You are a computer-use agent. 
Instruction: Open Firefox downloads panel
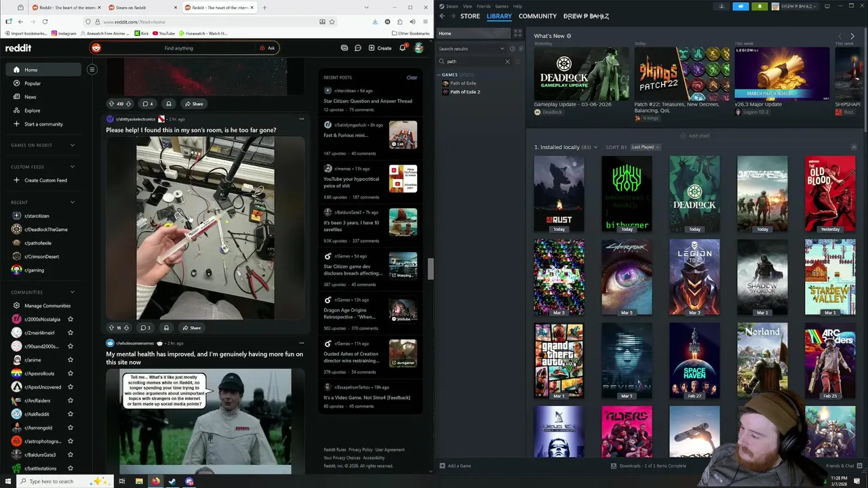pos(375,22)
